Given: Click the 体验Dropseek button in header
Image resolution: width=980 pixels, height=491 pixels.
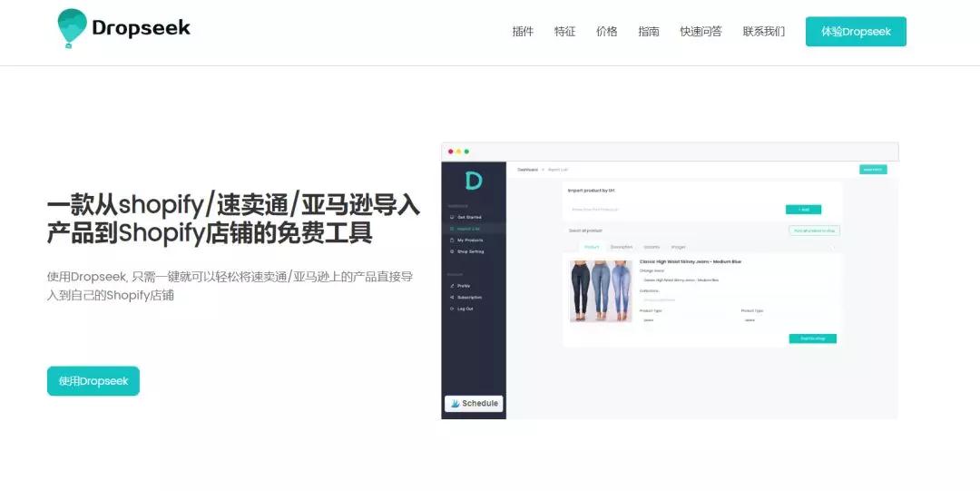Looking at the screenshot, I should [856, 31].
